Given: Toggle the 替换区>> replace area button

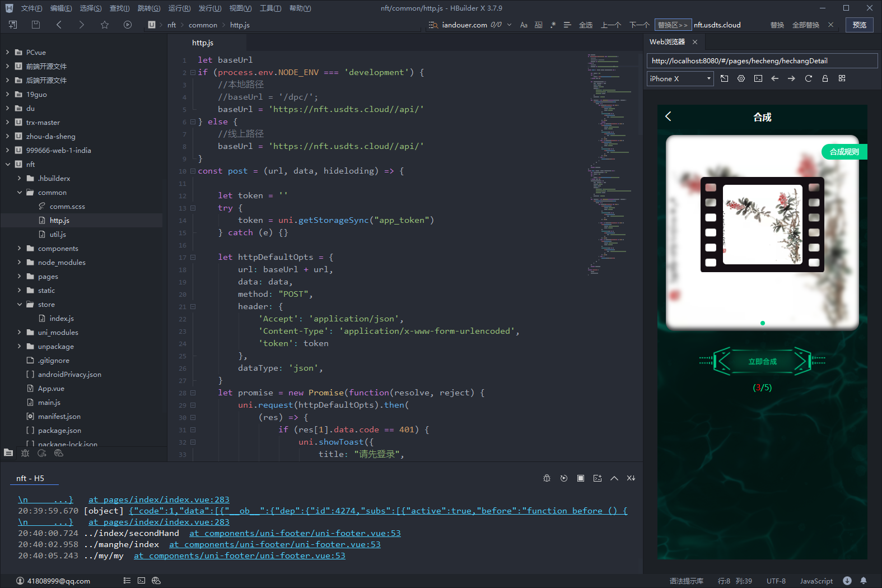Looking at the screenshot, I should coord(673,25).
